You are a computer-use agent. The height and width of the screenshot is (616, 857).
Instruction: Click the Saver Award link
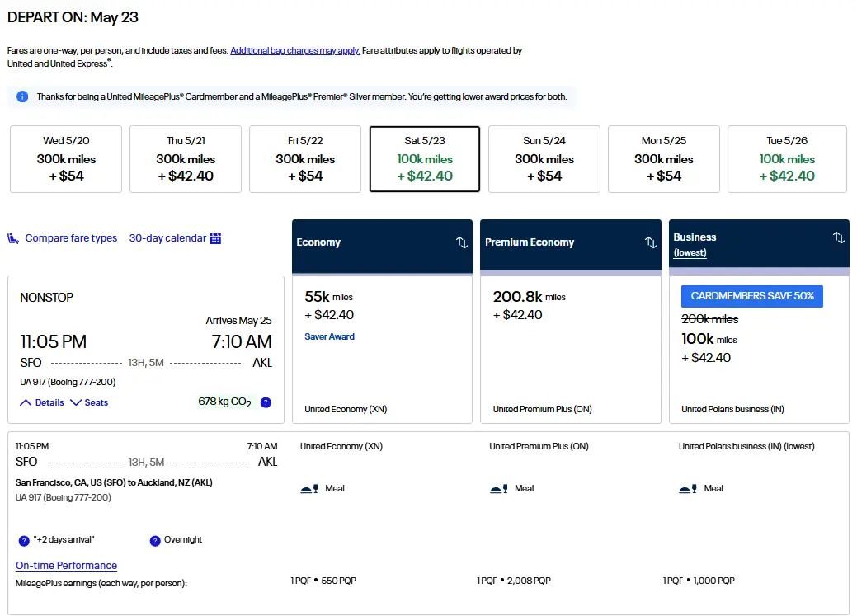[330, 336]
